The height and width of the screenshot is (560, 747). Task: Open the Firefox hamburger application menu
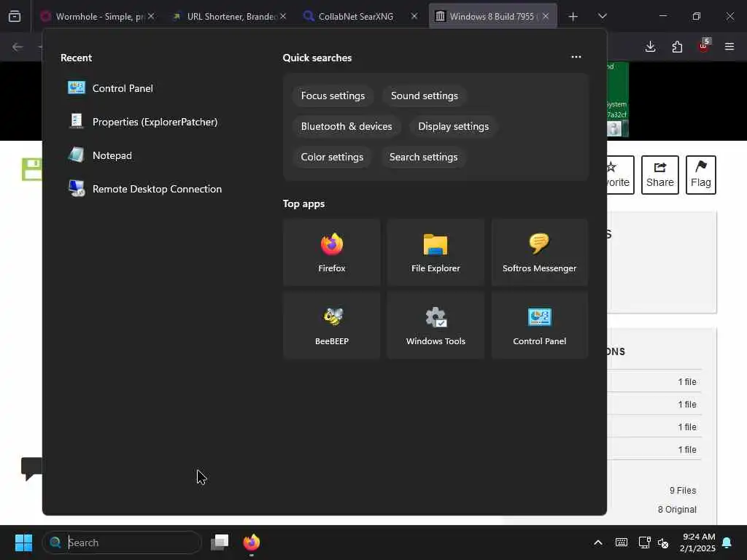click(729, 47)
